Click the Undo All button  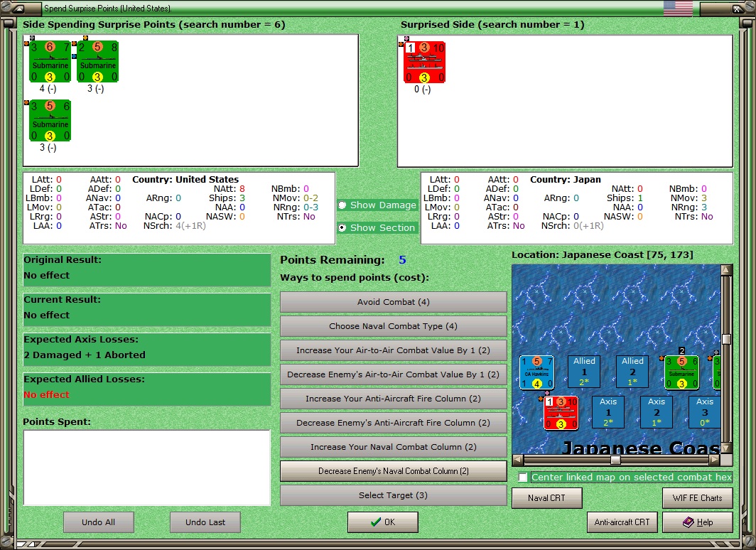tap(98, 522)
